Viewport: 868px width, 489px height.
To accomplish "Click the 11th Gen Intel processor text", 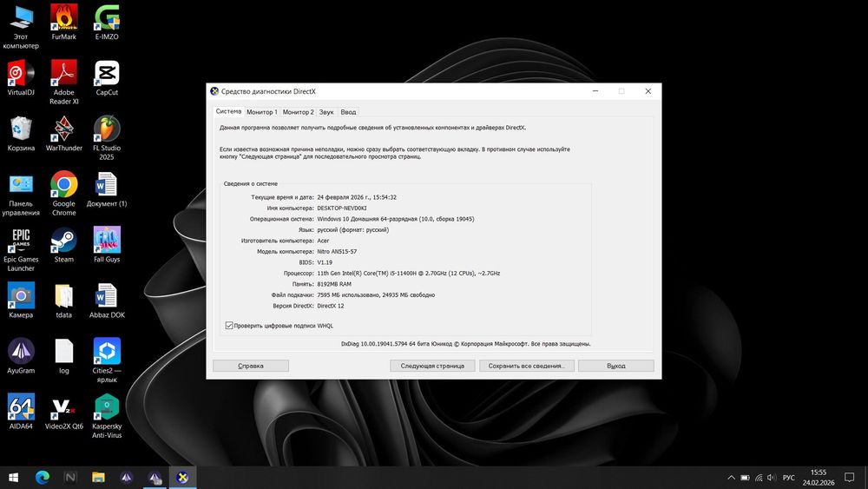I will tap(409, 273).
